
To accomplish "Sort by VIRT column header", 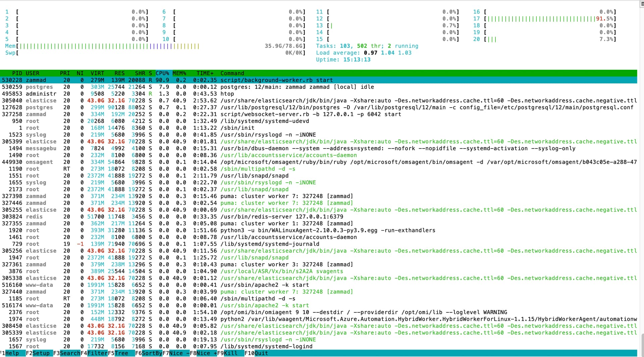I will (97, 73).
